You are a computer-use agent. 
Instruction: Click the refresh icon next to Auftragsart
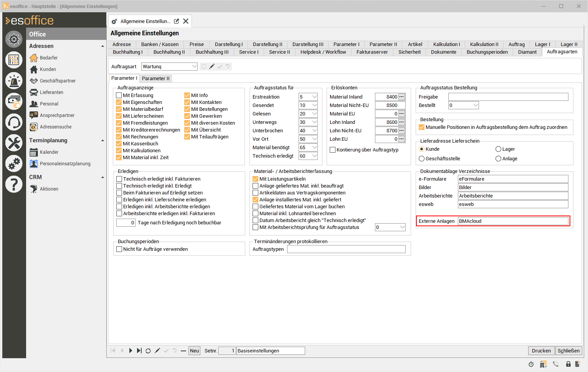(204, 67)
